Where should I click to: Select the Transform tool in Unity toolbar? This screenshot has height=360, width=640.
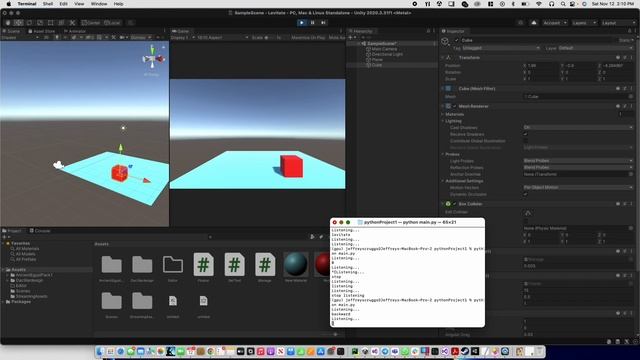pyautogui.click(x=61, y=23)
